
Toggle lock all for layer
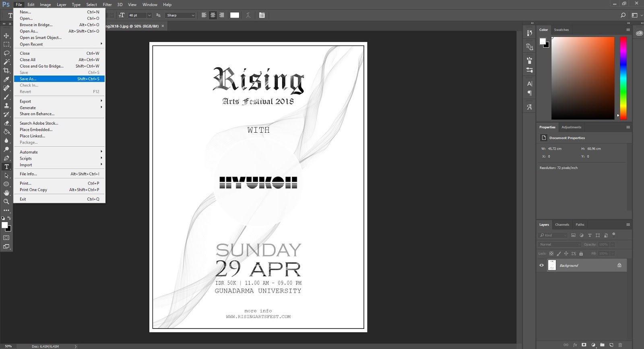pyautogui.click(x=581, y=254)
